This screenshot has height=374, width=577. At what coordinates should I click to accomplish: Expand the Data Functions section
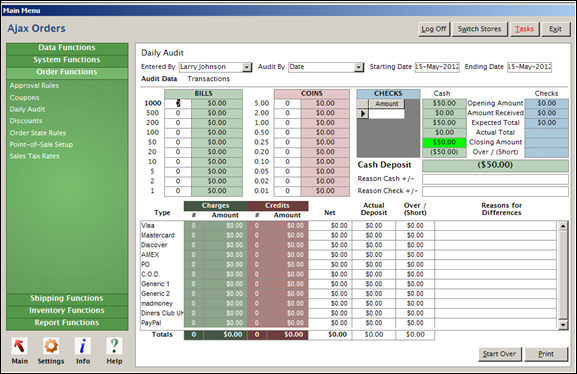[x=67, y=48]
